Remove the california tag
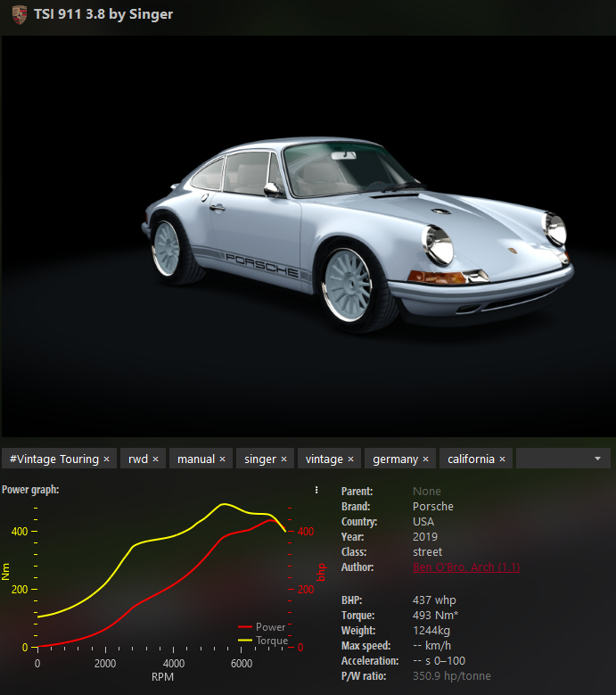Viewport: 616px width, 695px height. [x=502, y=459]
